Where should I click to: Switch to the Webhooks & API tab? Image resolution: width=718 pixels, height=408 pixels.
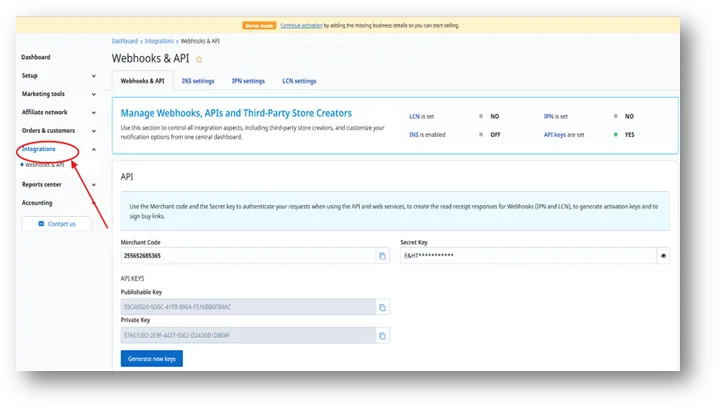click(142, 81)
